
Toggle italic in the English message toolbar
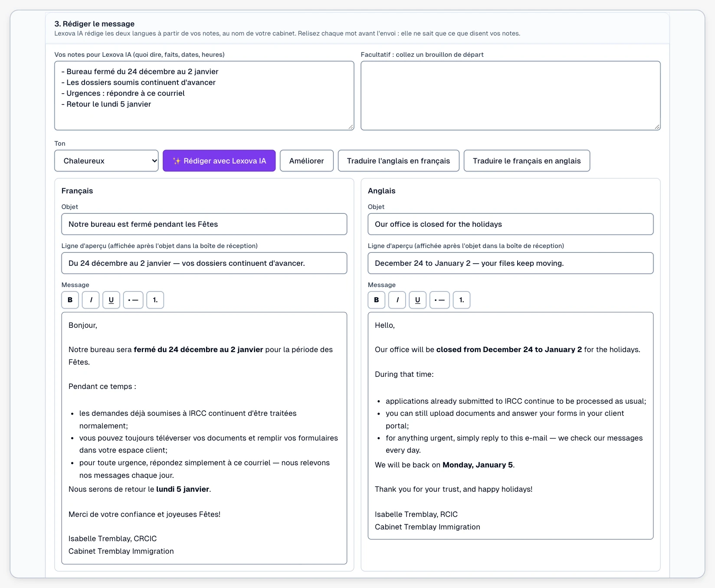pyautogui.click(x=397, y=300)
